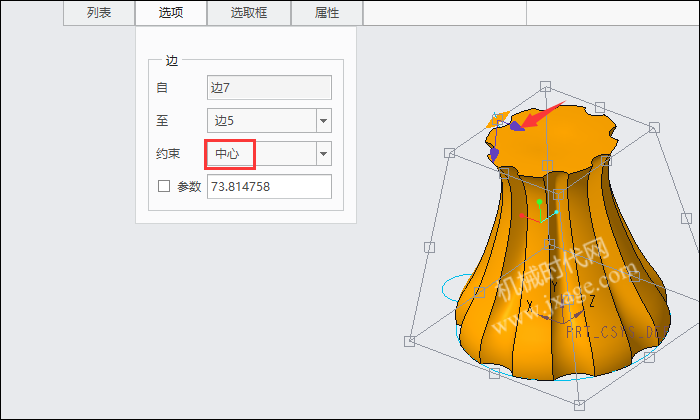Select the 选项 tab
Image resolution: width=700 pixels, height=420 pixels.
(171, 13)
